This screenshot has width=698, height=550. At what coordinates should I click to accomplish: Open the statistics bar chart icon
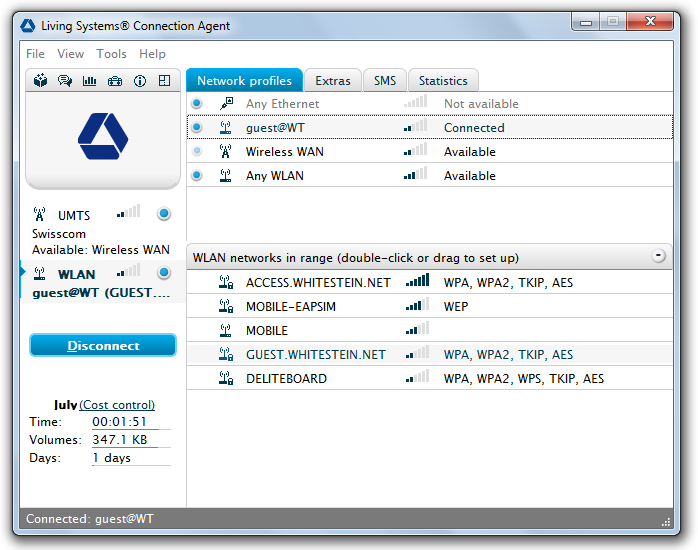(89, 81)
